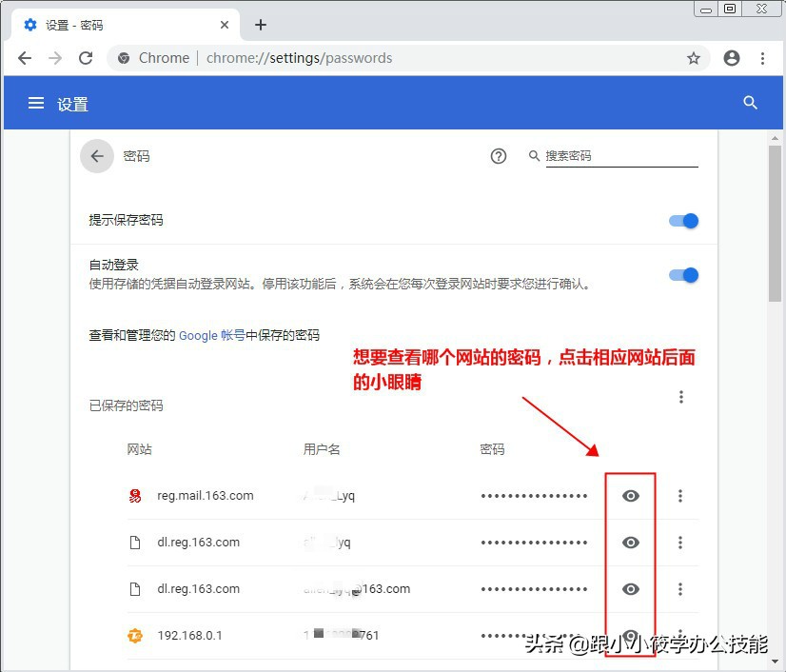Click the router icon beside 192.168.0.1
This screenshot has height=672, width=786.
135,635
